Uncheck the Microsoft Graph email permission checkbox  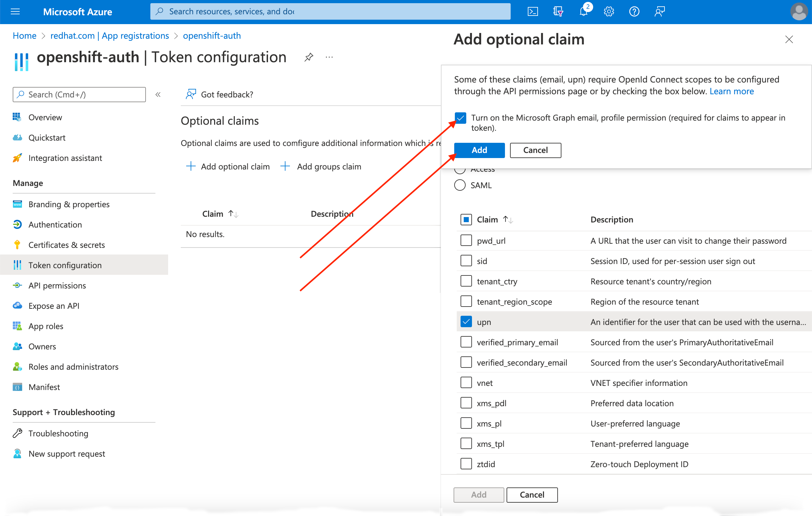pos(460,118)
